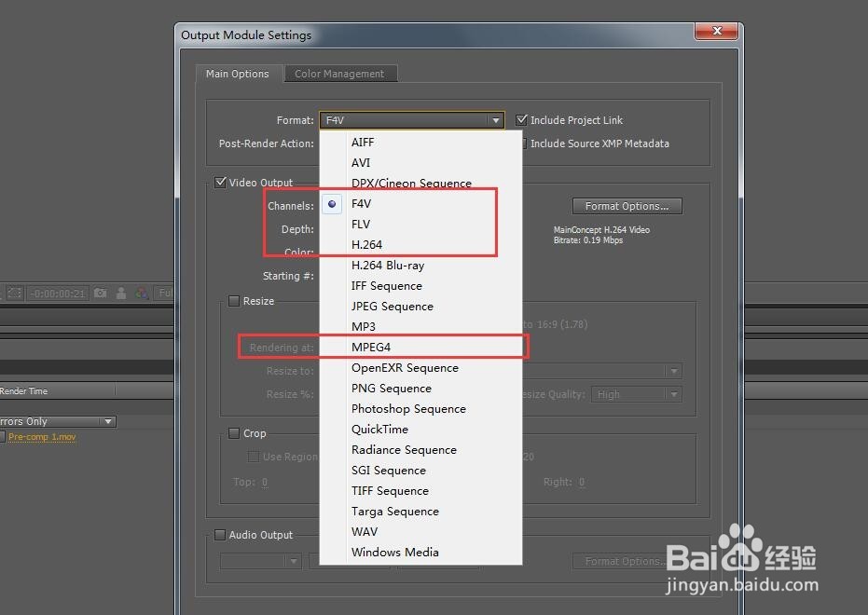The height and width of the screenshot is (615, 868).
Task: Select QuickTime output format
Action: coord(420,429)
